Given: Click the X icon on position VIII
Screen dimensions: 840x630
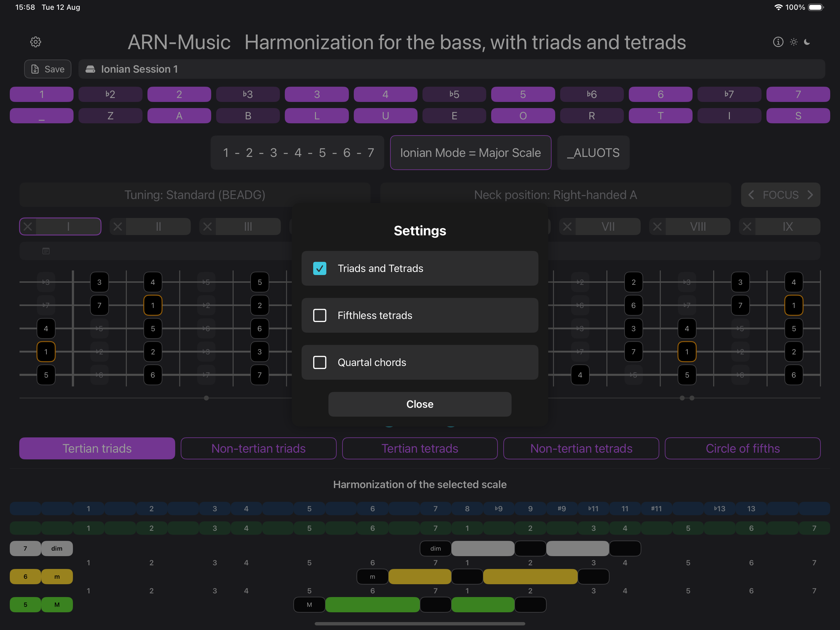Looking at the screenshot, I should click(x=657, y=227).
